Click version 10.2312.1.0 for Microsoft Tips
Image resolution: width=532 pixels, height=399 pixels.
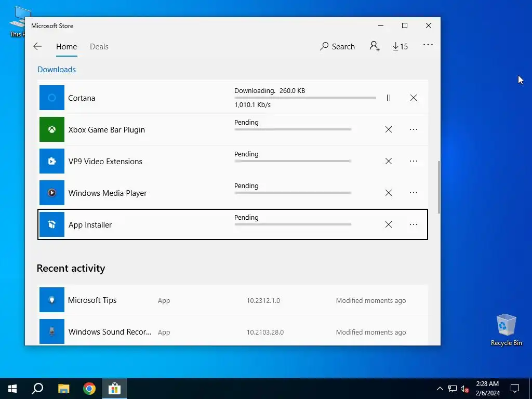(263, 300)
